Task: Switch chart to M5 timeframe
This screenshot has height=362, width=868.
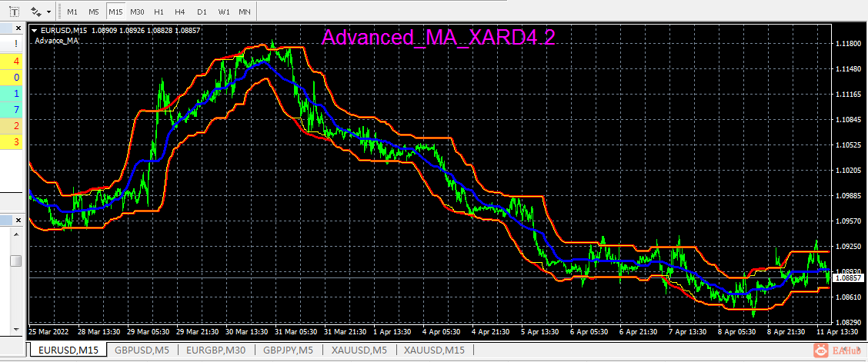Action: 94,12
